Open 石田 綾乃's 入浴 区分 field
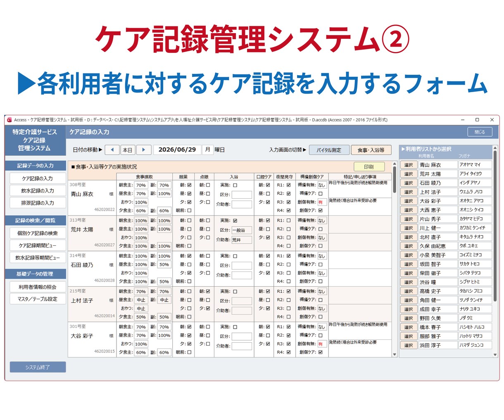The height and width of the screenshot is (420, 504). pos(242,266)
